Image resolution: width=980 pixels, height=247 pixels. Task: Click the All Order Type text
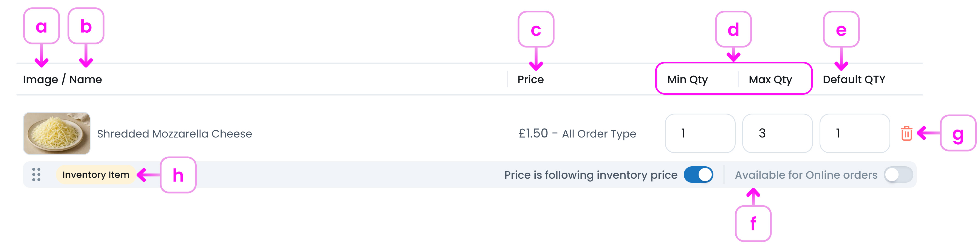click(x=599, y=134)
